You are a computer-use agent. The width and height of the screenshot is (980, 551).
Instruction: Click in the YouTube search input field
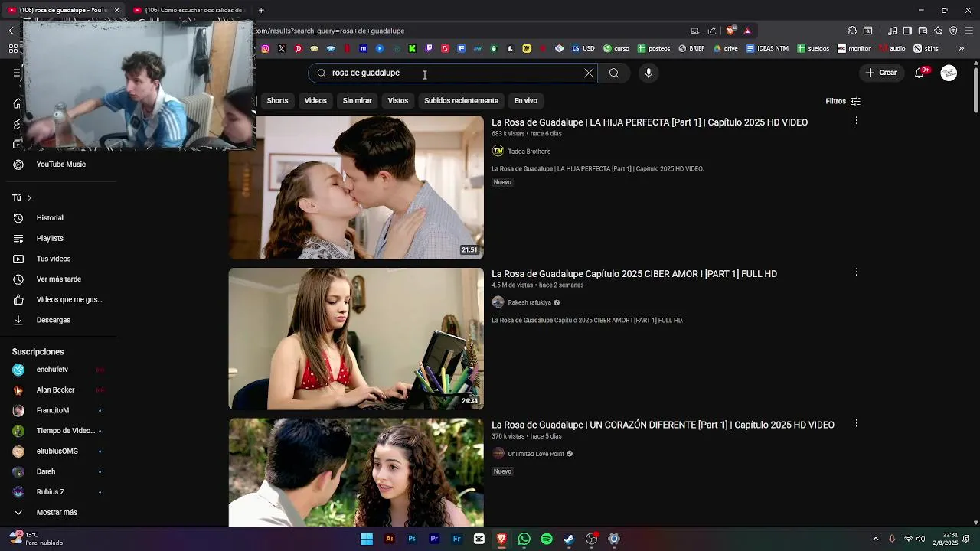[452, 73]
